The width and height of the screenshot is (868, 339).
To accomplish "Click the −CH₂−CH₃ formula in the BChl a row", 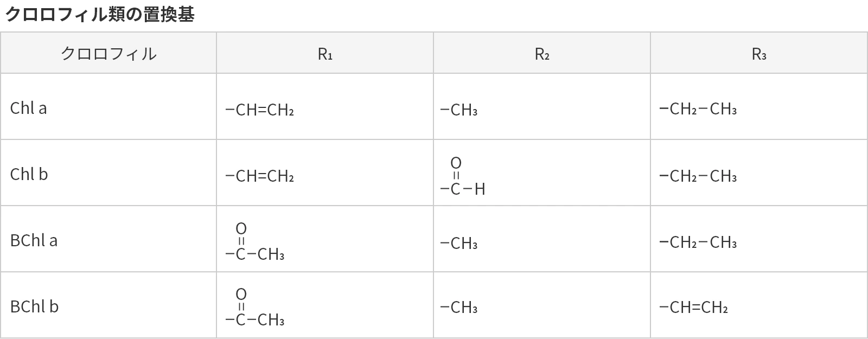I will (x=698, y=242).
